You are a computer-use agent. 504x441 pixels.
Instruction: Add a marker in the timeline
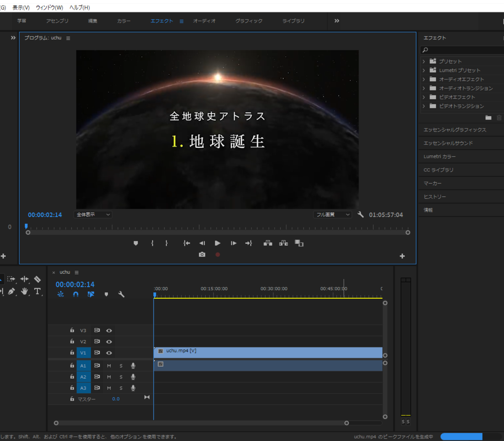coord(106,294)
